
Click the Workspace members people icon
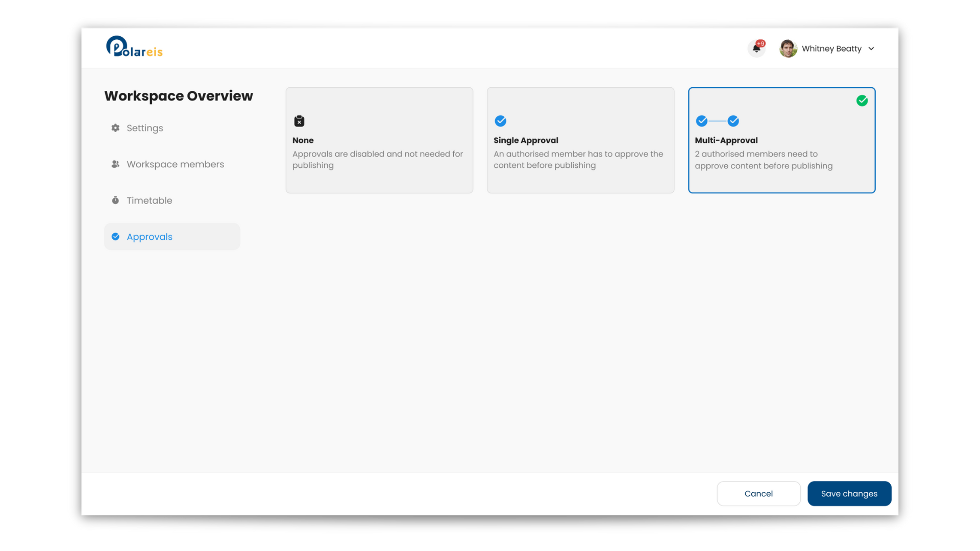[x=115, y=164]
